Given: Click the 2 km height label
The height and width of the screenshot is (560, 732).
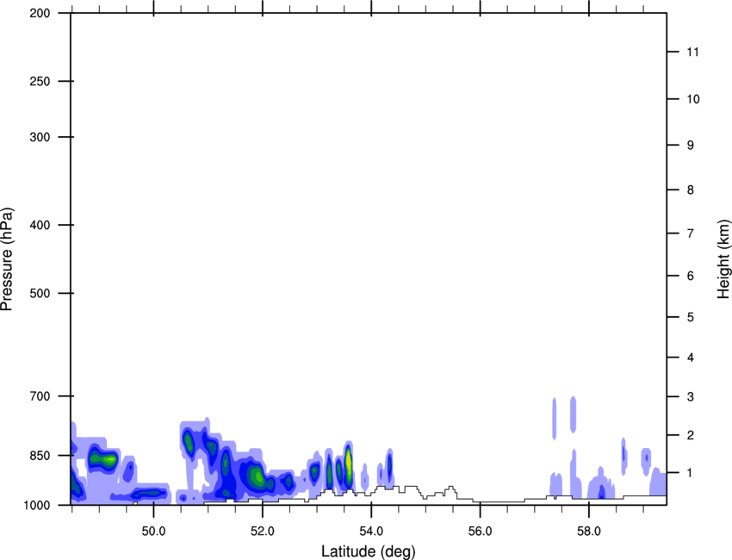Looking at the screenshot, I should pyautogui.click(x=691, y=435).
